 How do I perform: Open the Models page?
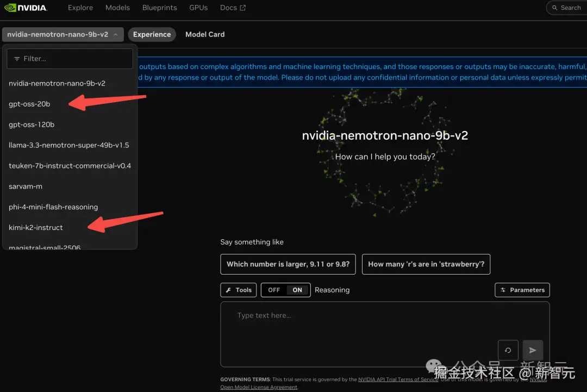[117, 8]
